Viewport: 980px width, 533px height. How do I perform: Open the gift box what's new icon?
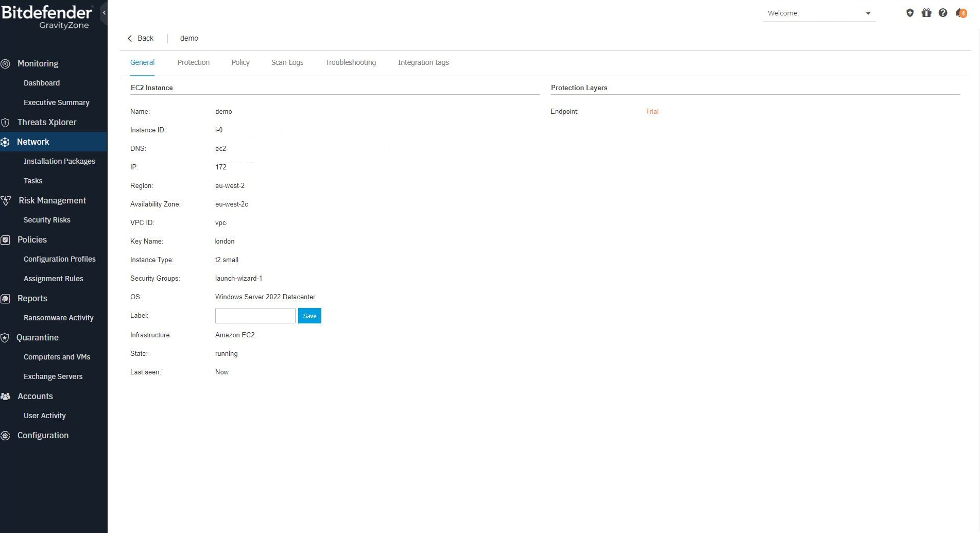926,13
